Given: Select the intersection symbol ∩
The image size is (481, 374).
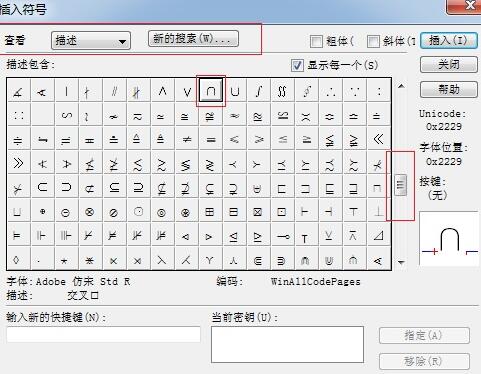Looking at the screenshot, I should click(211, 91).
